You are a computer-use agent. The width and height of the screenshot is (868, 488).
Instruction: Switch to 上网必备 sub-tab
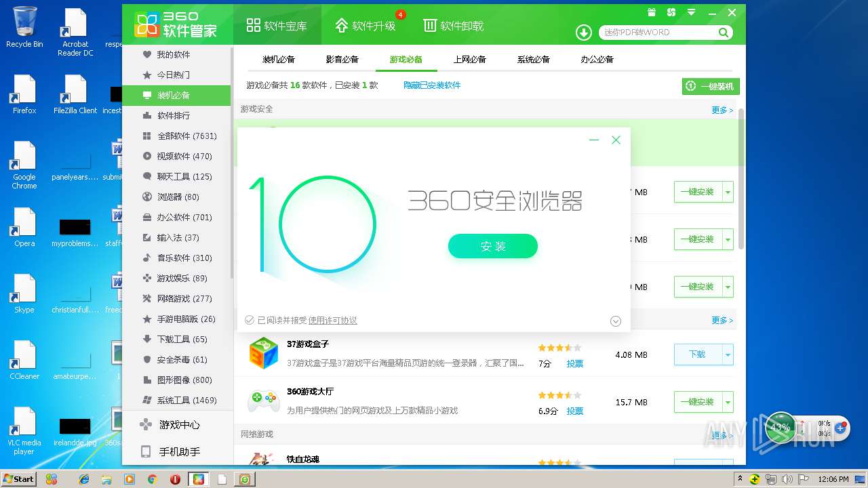(x=470, y=59)
